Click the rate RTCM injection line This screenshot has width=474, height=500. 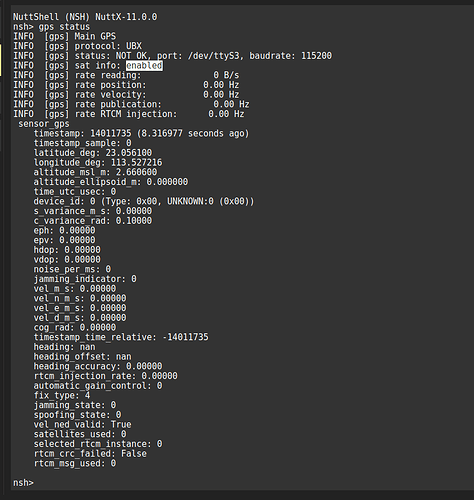129,114
